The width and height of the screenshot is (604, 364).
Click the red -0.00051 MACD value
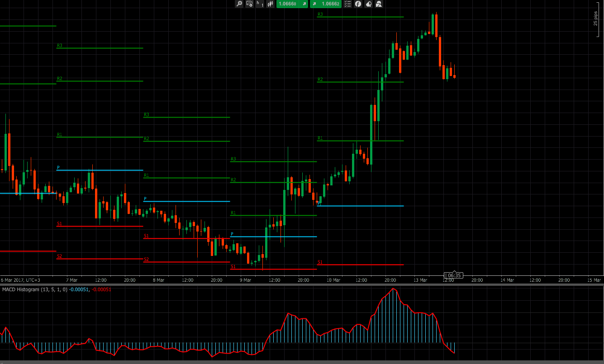click(102, 289)
